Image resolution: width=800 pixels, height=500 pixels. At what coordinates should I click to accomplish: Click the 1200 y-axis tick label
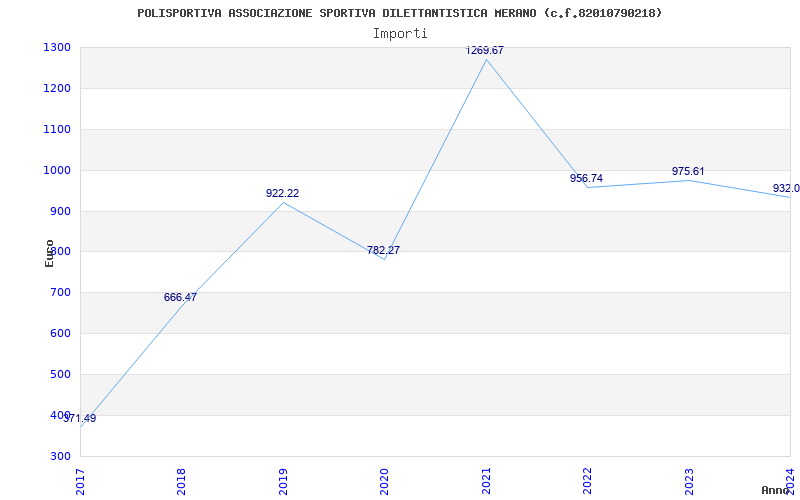tap(57, 88)
